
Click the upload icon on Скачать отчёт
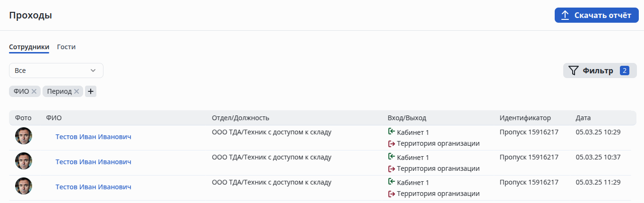coord(565,16)
